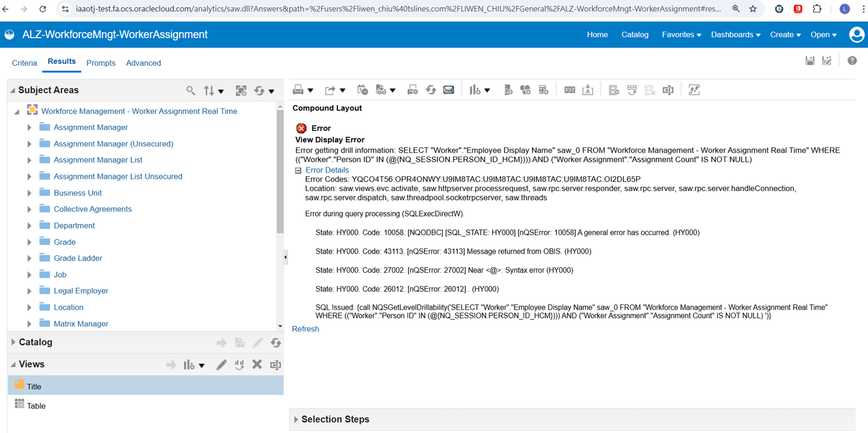The image size is (868, 433).
Task: Refresh the Subject Areas pane
Action: coord(259,91)
